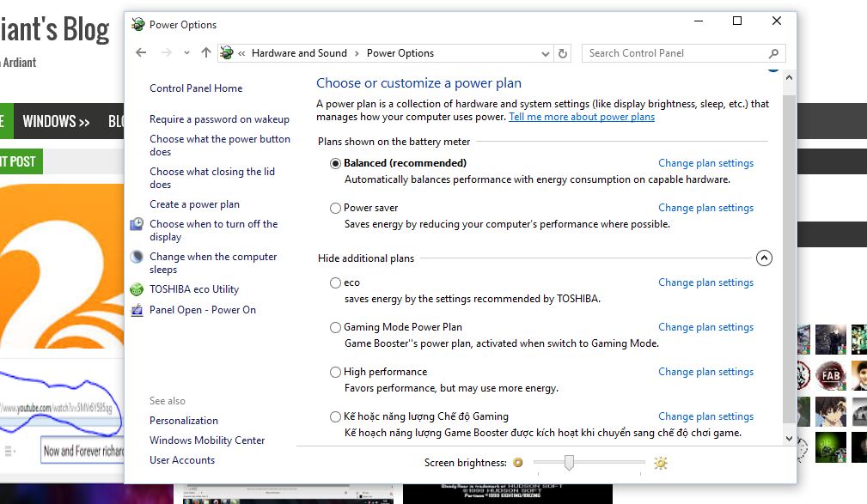The image size is (867, 504).
Task: Click the vertical scrollbar thumb
Action: (789, 260)
